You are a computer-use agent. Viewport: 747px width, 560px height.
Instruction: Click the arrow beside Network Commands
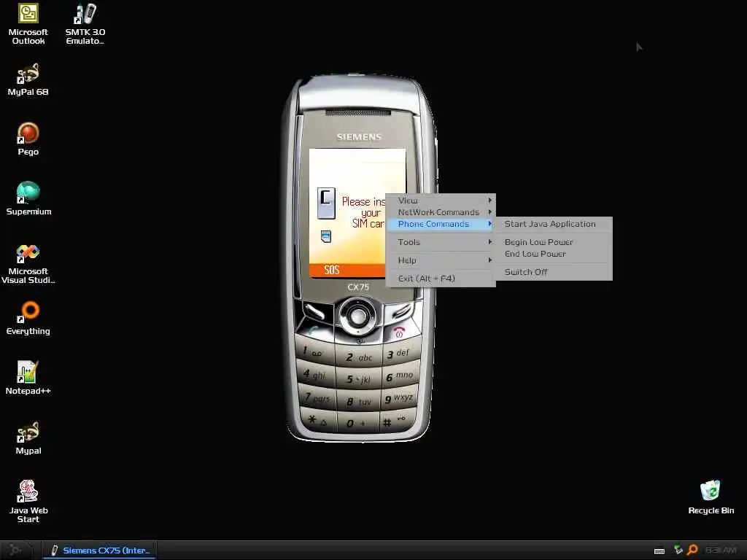pos(489,212)
